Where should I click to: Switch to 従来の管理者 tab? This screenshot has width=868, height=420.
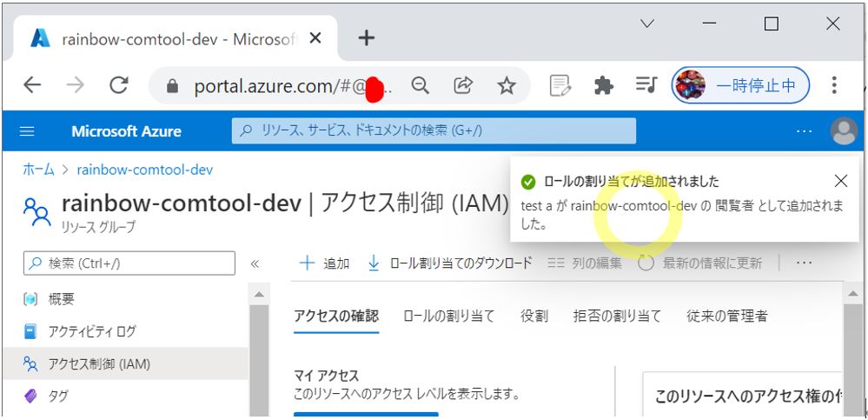coord(727,316)
